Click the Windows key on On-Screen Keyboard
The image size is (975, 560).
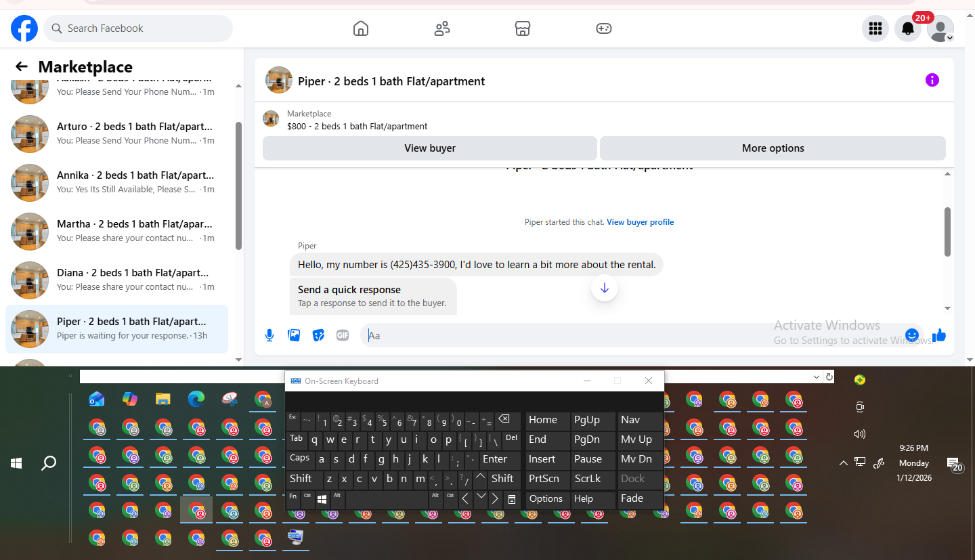click(x=322, y=499)
